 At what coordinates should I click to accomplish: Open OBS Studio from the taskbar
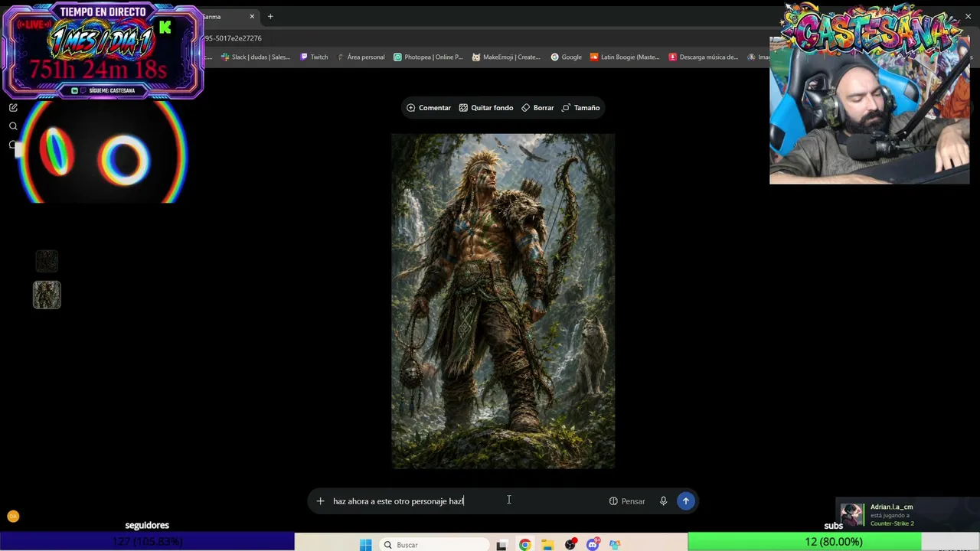click(x=570, y=544)
